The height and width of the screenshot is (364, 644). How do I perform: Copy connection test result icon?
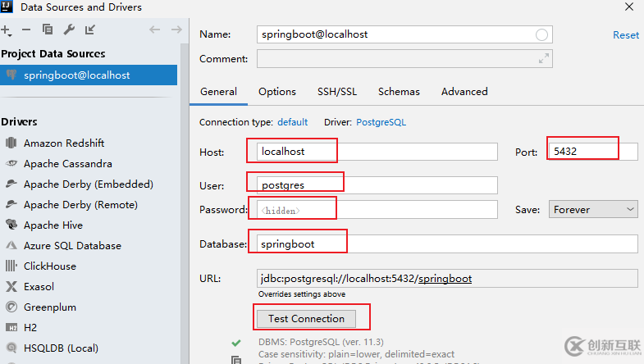pos(236,360)
